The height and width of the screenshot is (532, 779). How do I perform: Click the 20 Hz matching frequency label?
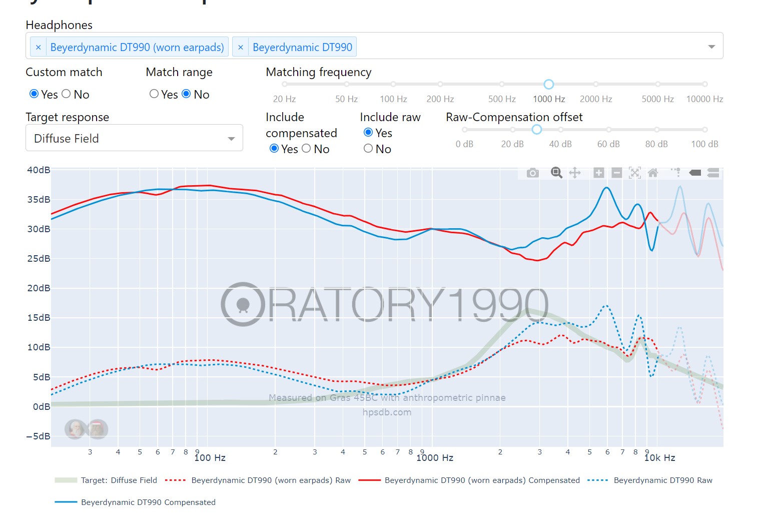[x=284, y=99]
